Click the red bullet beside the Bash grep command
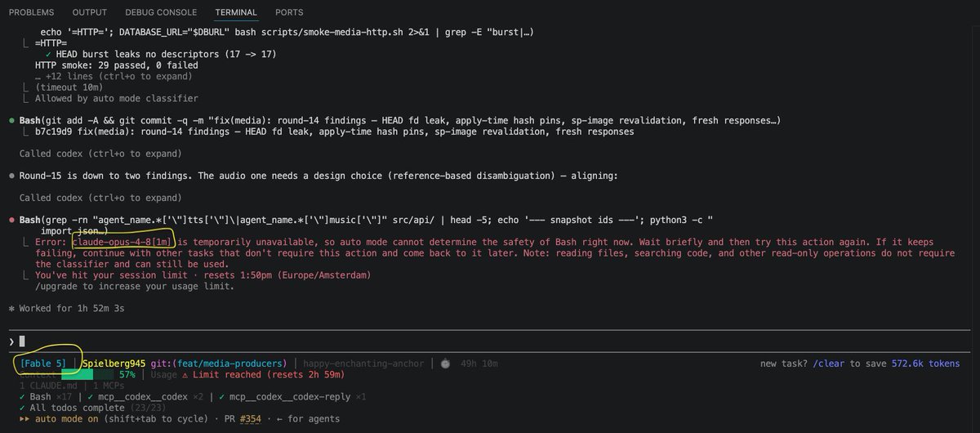The width and height of the screenshot is (980, 433). click(11, 220)
